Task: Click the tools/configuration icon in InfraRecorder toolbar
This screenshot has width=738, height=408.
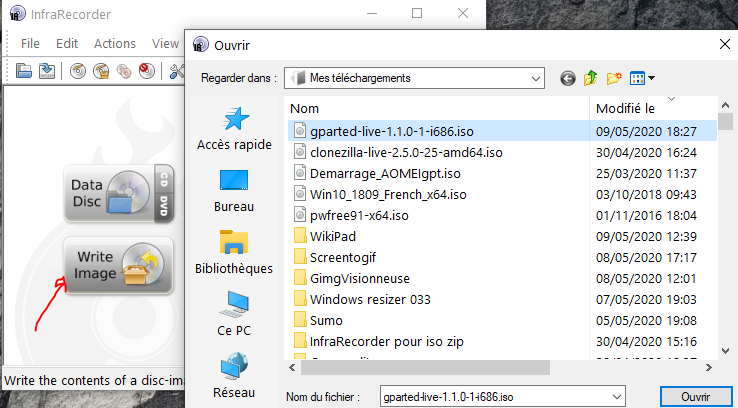Action: click(x=177, y=71)
